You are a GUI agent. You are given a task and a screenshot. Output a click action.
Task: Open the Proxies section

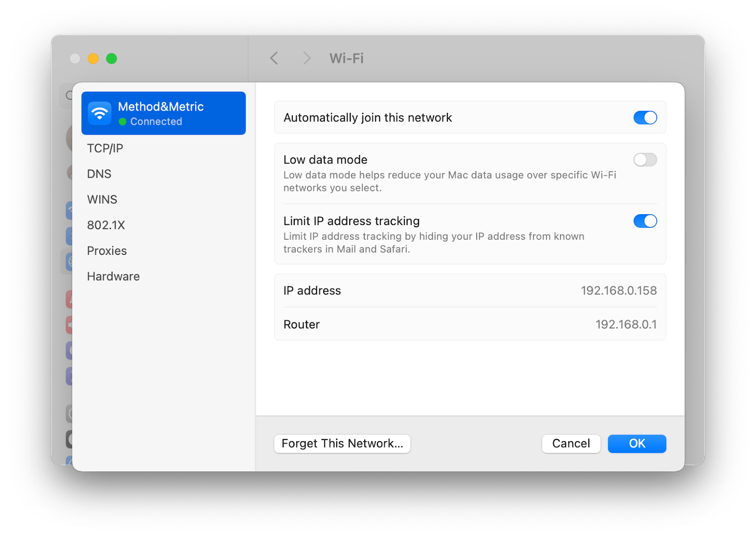(x=107, y=251)
